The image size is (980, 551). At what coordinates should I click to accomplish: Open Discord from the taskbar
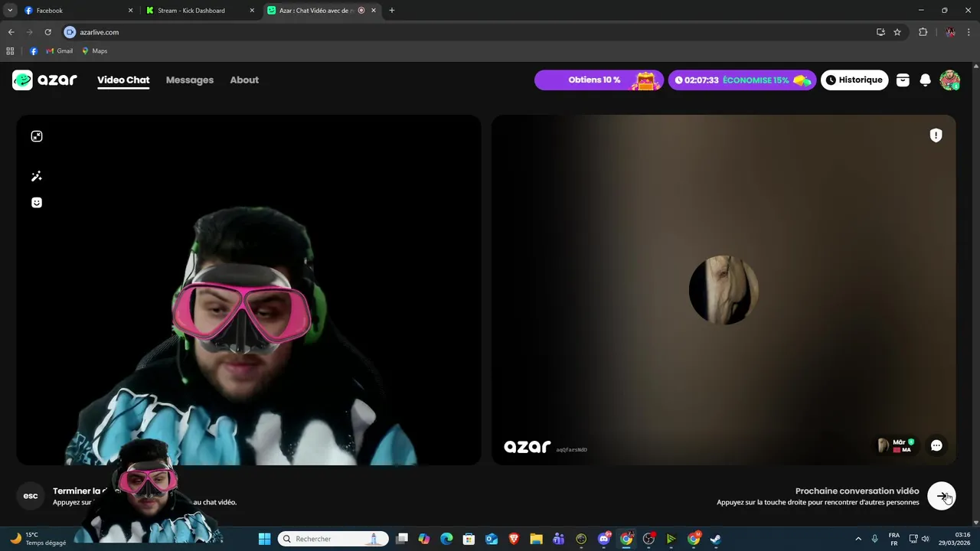coord(604,539)
